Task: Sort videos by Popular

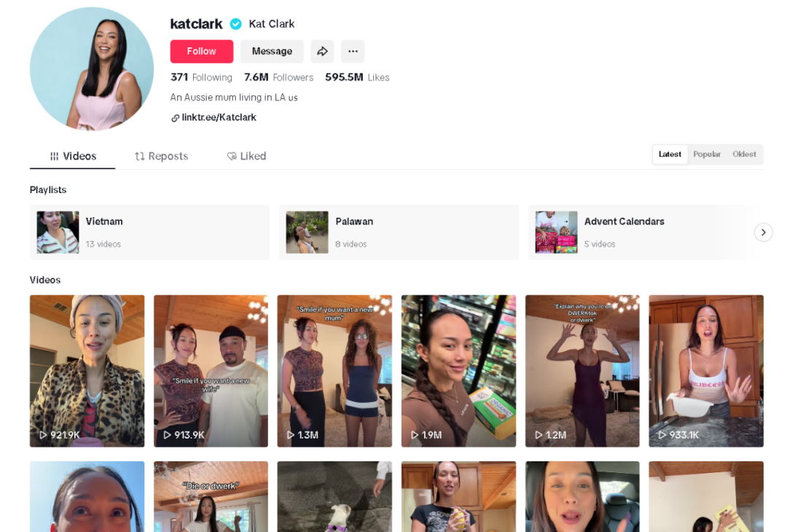Action: [706, 154]
